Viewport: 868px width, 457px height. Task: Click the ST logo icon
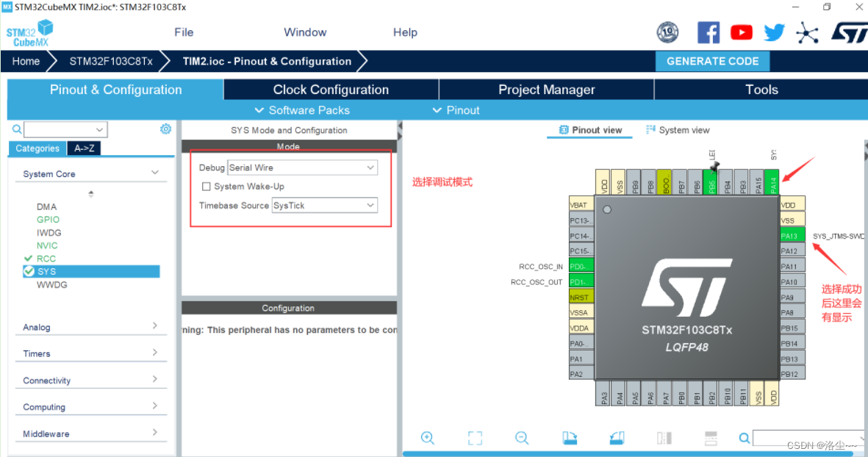849,32
